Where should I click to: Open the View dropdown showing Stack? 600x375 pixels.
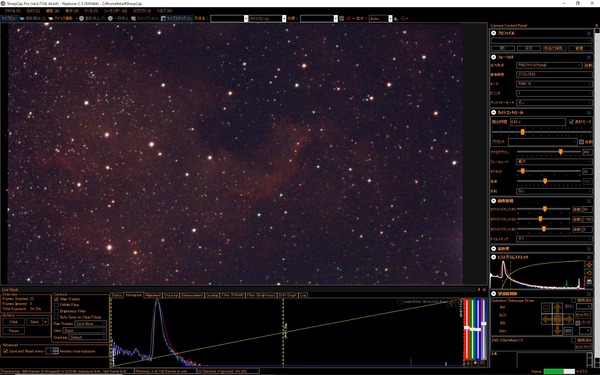pyautogui.click(x=85, y=331)
